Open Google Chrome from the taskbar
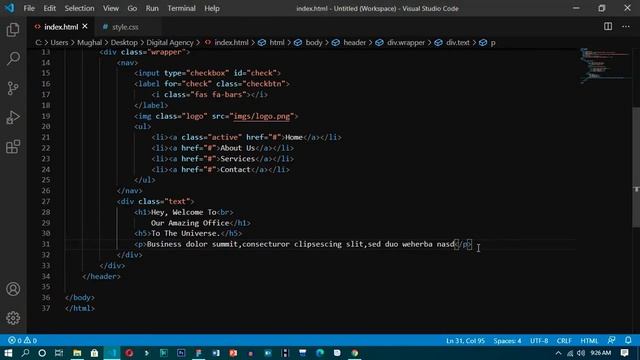Image resolution: width=640 pixels, height=360 pixels. point(355,353)
